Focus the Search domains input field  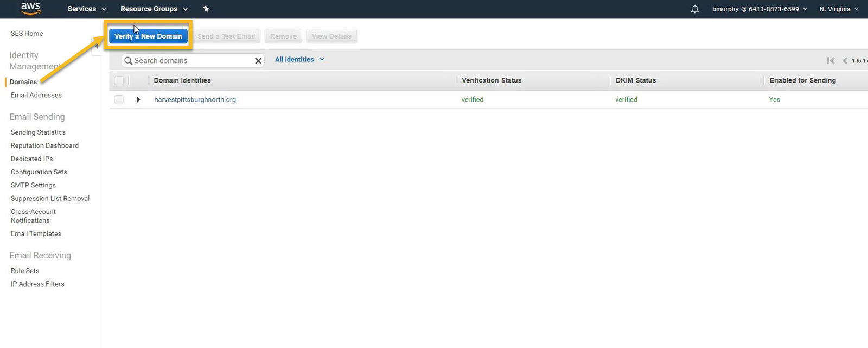point(193,61)
